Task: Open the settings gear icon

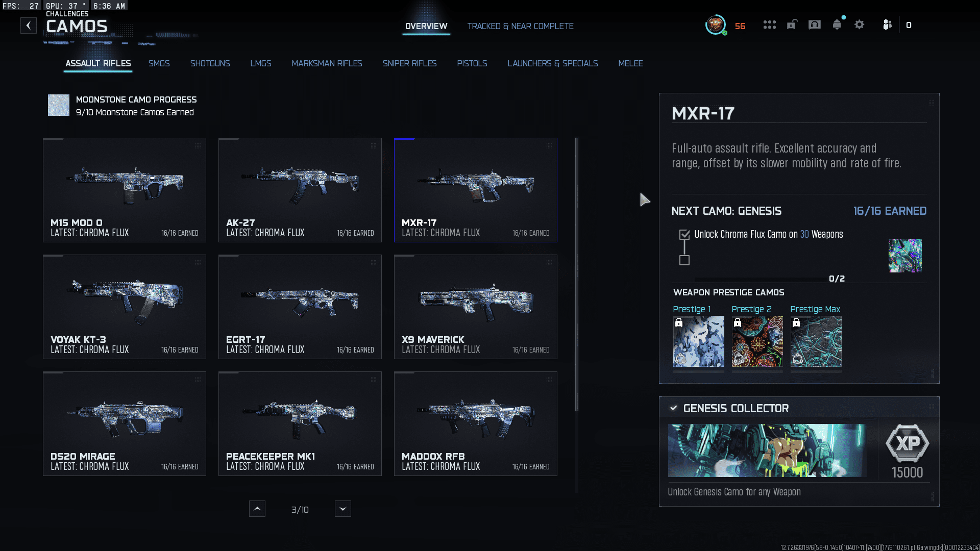Action: (x=860, y=24)
